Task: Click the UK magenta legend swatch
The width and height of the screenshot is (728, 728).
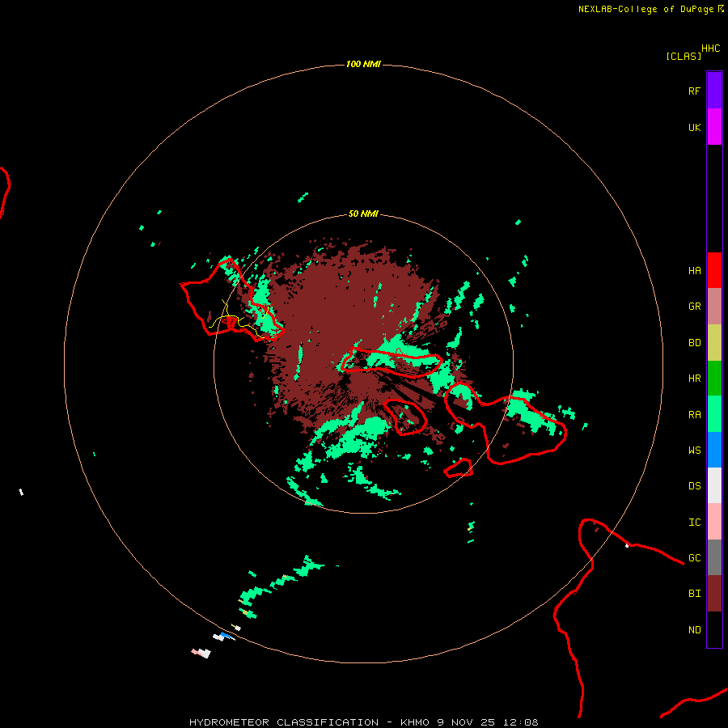Action: coord(714,127)
